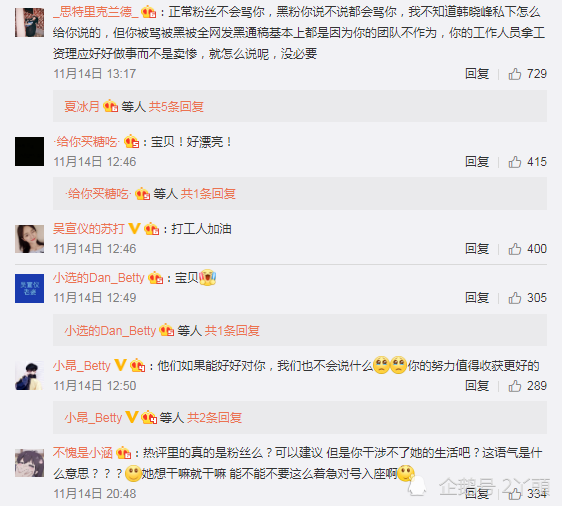Like the 宝贝！好漂亮！ comment
The width and height of the screenshot is (562, 506).
pyautogui.click(x=515, y=162)
